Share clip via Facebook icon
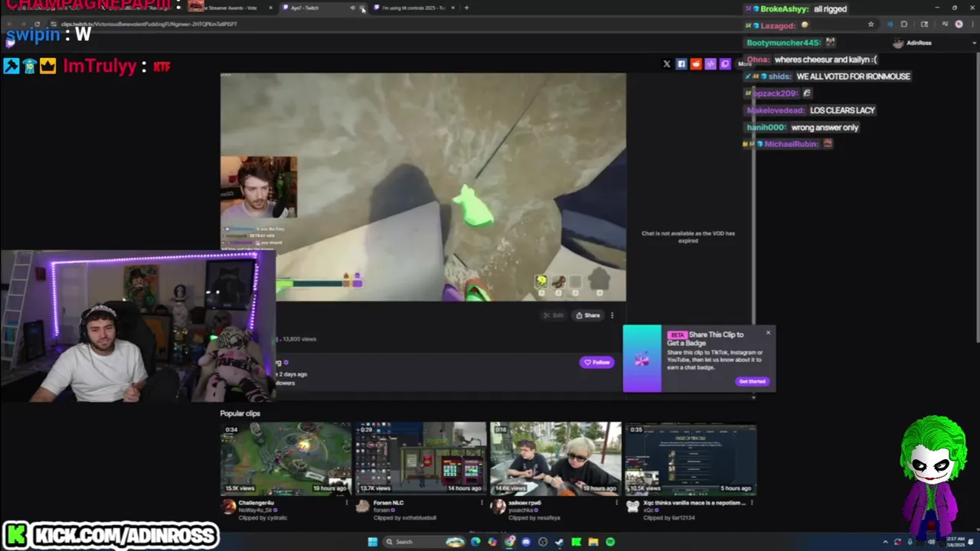 click(681, 64)
